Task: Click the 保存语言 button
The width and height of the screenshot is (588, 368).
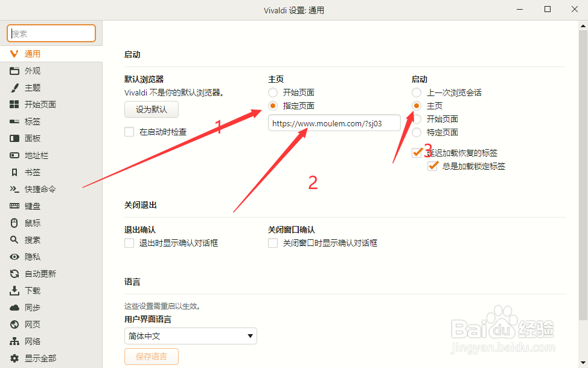Action: click(x=152, y=357)
